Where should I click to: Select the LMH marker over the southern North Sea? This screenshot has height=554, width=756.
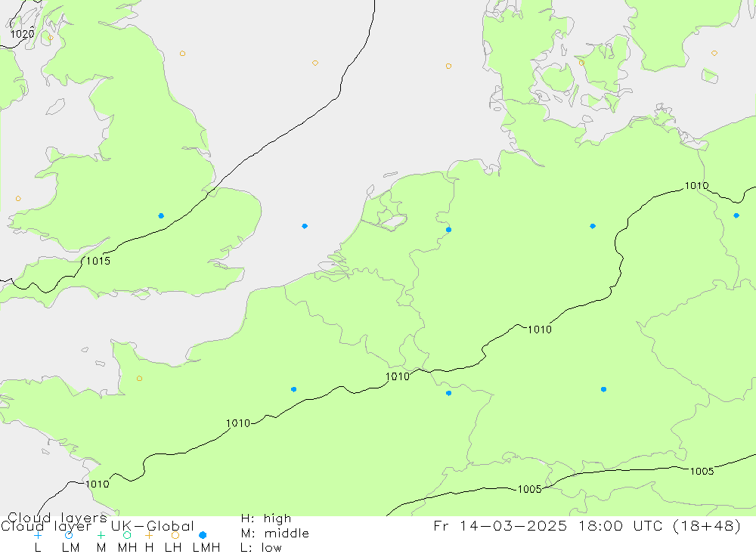coord(305,226)
